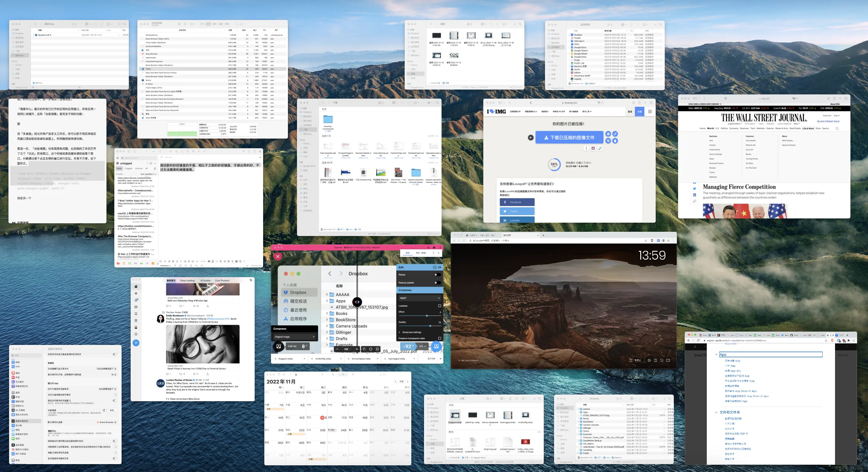Viewport: 868px width, 472px height.
Task: Click the search field in System Settings
Action: (26, 355)
